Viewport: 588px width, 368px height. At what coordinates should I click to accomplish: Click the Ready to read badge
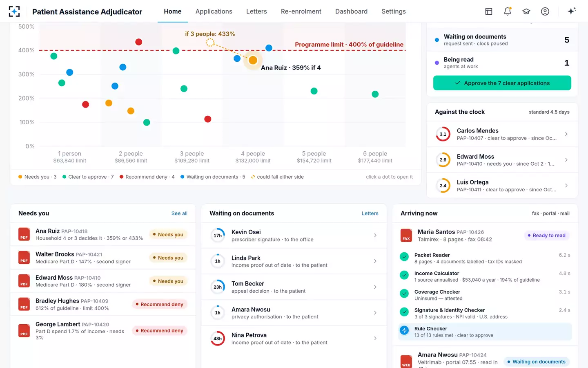click(547, 236)
